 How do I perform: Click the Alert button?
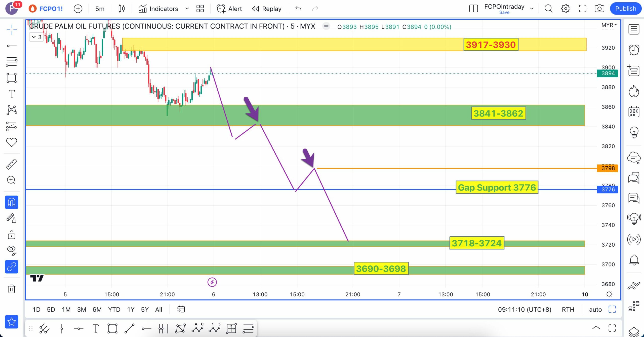(229, 9)
